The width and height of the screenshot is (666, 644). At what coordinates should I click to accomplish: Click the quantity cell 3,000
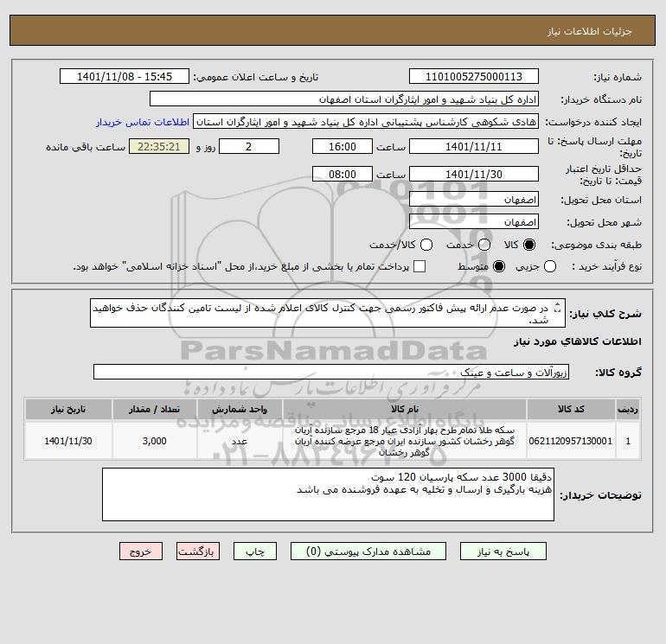(155, 441)
